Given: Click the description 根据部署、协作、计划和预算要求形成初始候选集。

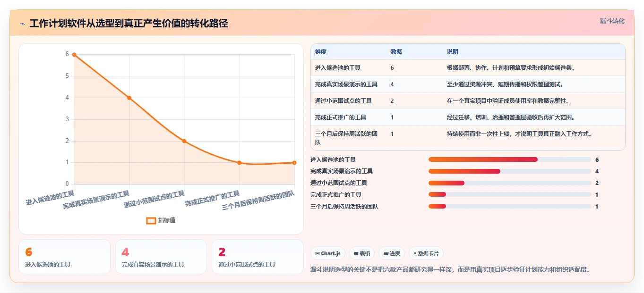Looking at the screenshot, I should (x=511, y=68).
